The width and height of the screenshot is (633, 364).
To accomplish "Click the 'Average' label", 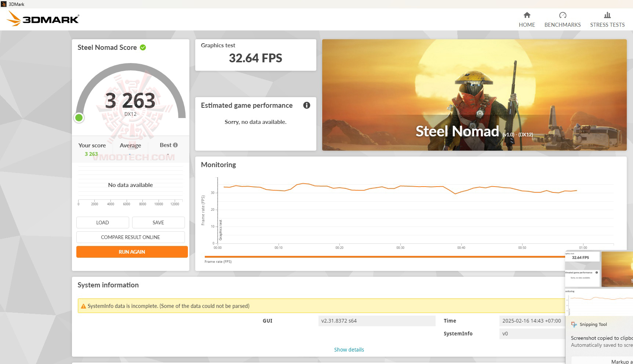I will tap(130, 146).
